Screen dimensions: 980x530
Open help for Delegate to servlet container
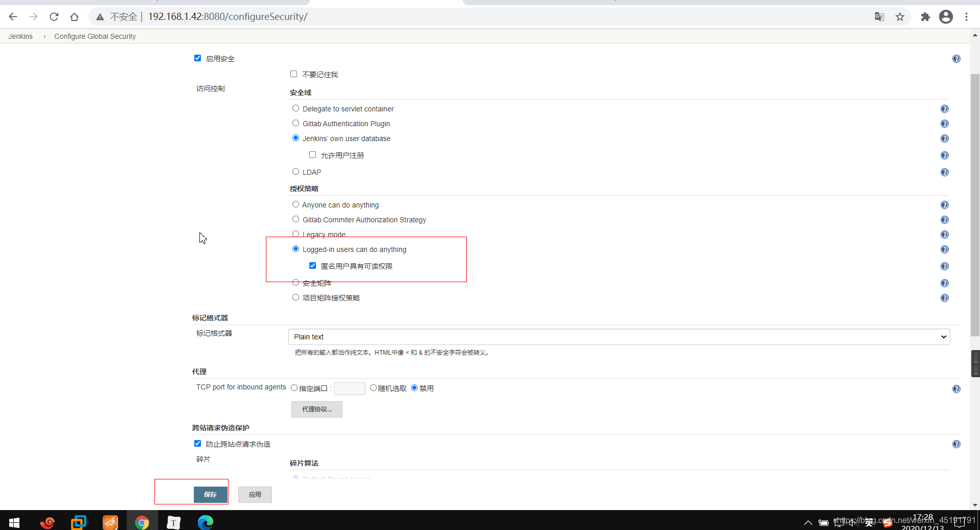pos(945,109)
